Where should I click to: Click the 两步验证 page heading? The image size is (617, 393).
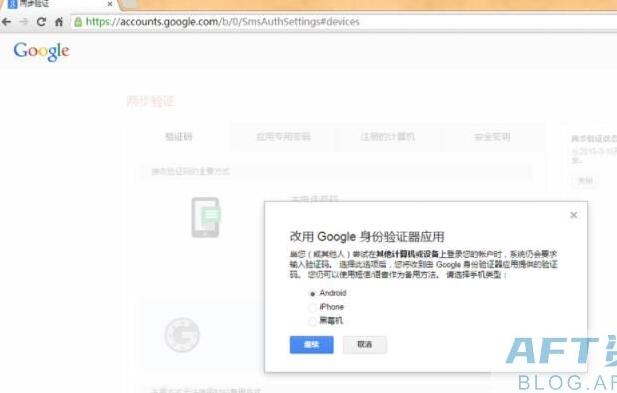150,101
